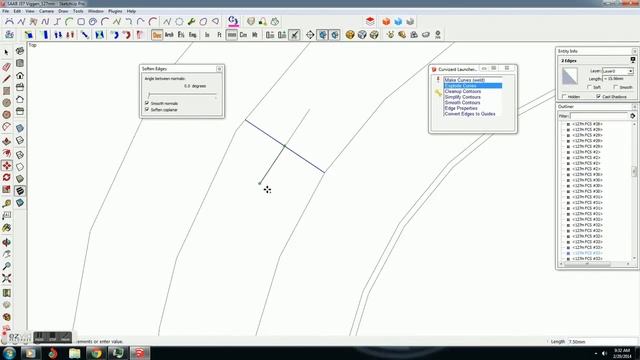The image size is (640, 360).
Task: Click the padlock toolbar icon
Action: coord(262,21)
